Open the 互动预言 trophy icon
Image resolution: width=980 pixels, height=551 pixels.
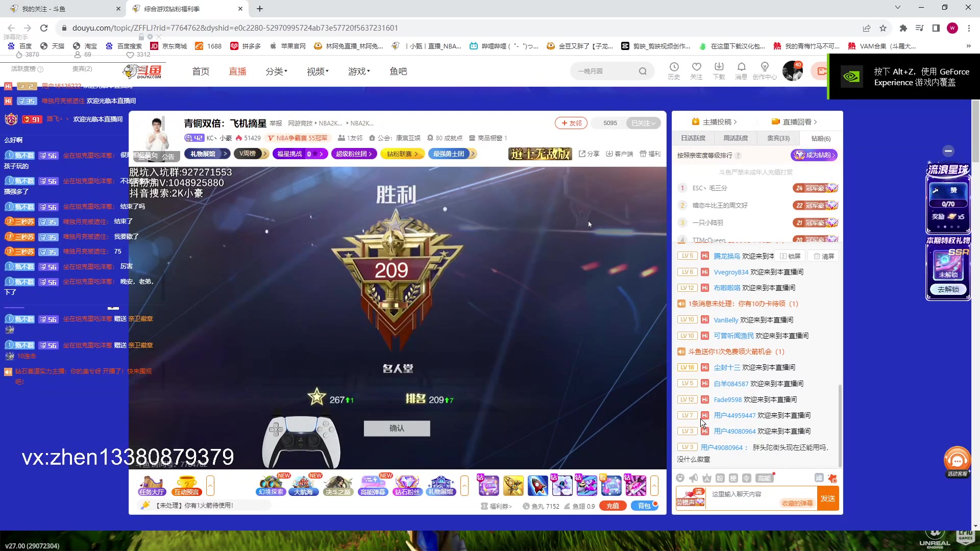tap(186, 485)
